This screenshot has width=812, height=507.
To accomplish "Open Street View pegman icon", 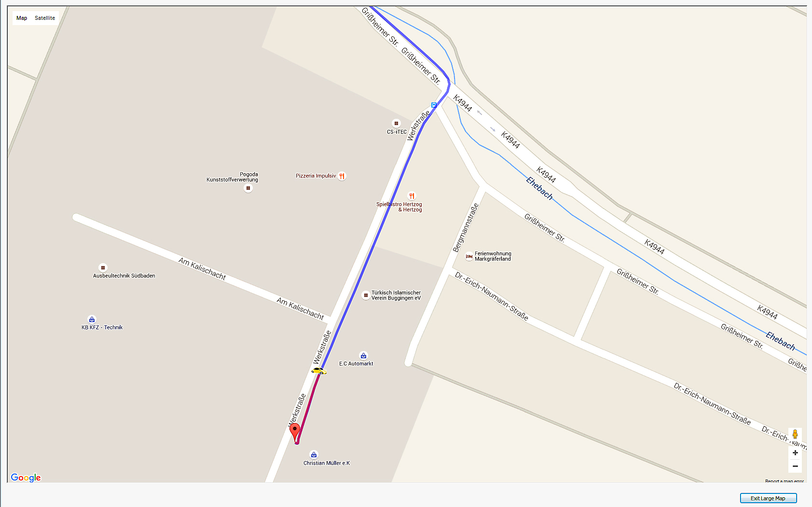I will [x=795, y=434].
